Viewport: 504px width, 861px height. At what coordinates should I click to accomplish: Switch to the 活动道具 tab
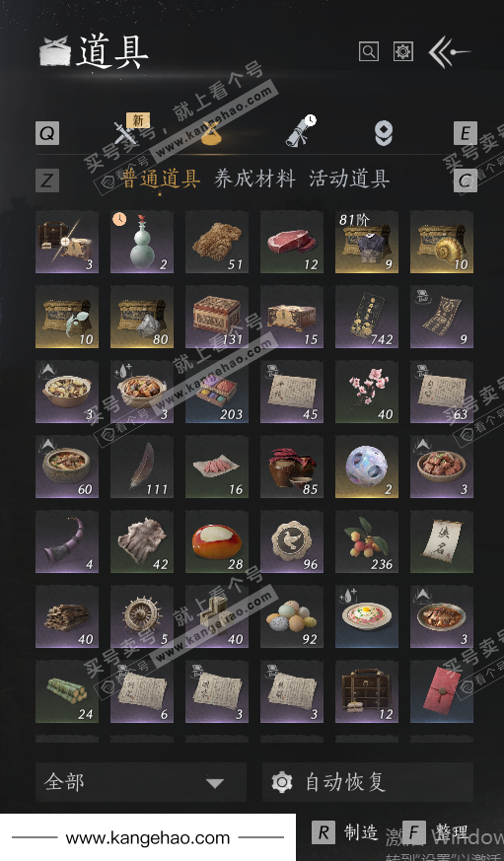pos(350,179)
